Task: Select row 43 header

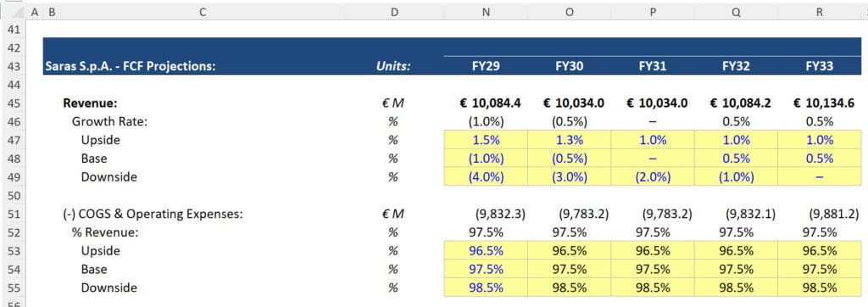Action: (x=14, y=66)
